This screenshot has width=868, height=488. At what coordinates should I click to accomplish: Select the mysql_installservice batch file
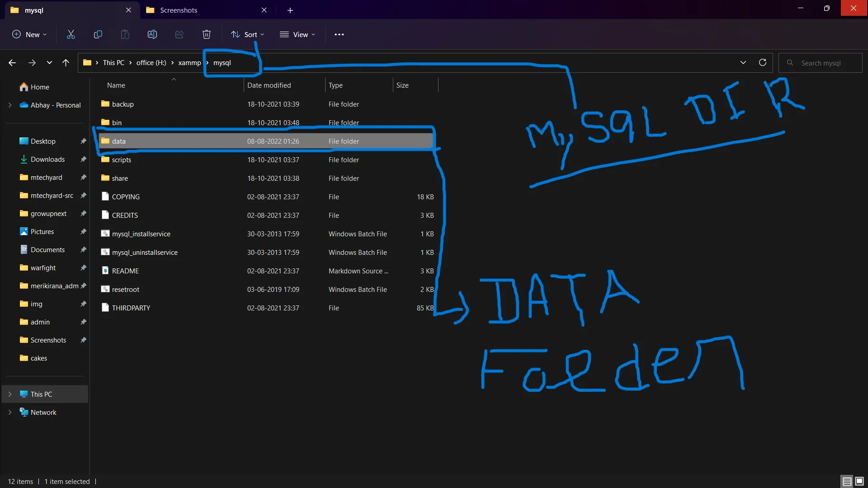tap(141, 234)
